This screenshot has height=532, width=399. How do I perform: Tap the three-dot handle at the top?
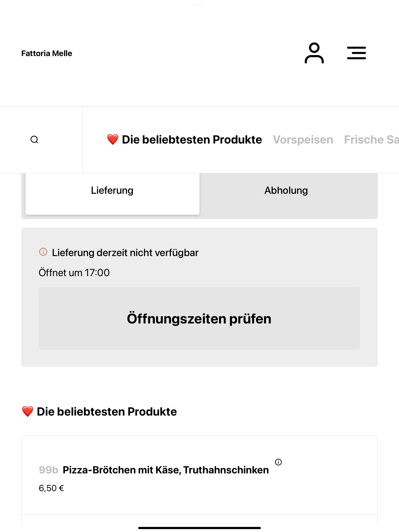199,4
